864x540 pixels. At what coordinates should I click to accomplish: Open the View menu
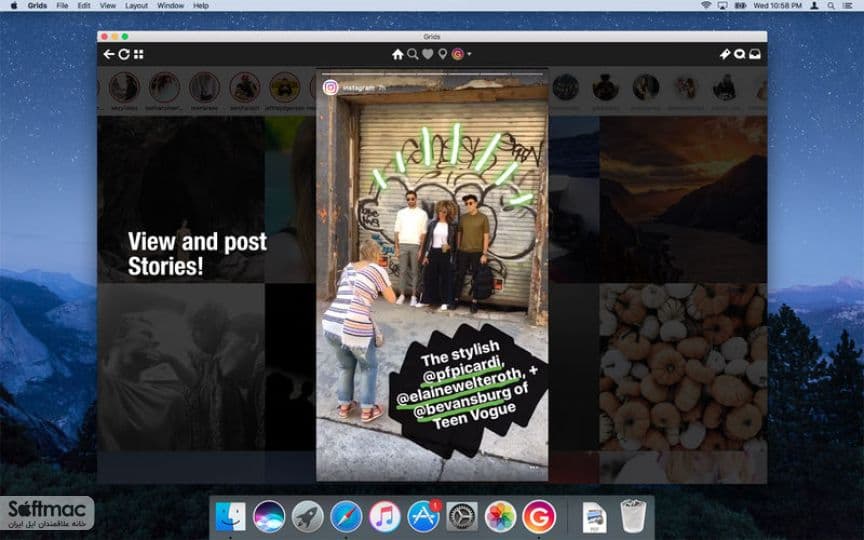click(107, 6)
